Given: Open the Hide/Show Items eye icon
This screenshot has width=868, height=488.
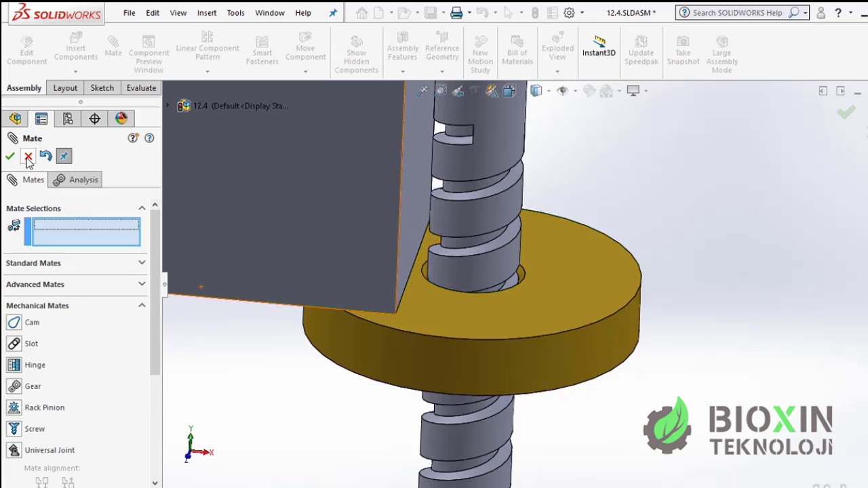Looking at the screenshot, I should click(562, 91).
